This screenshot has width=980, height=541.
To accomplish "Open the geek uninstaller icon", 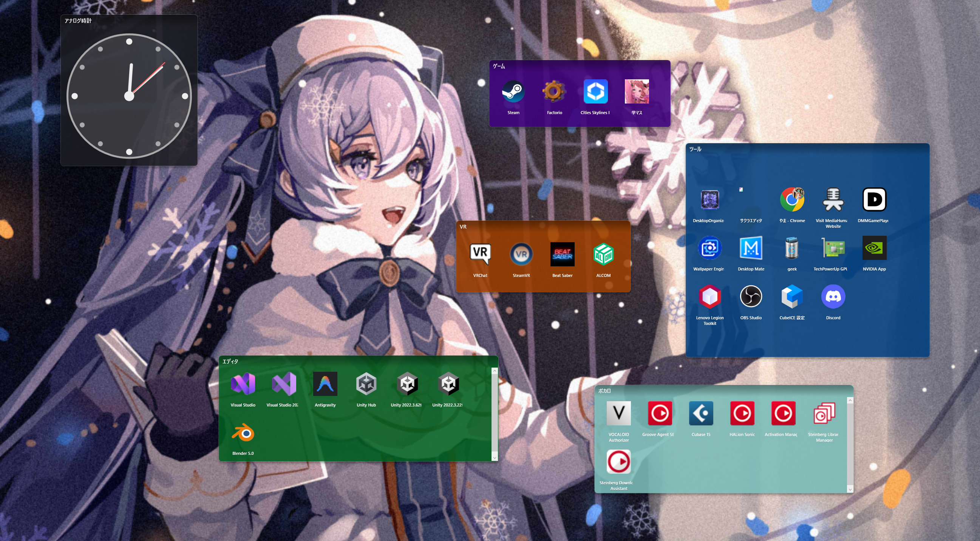I will 792,248.
